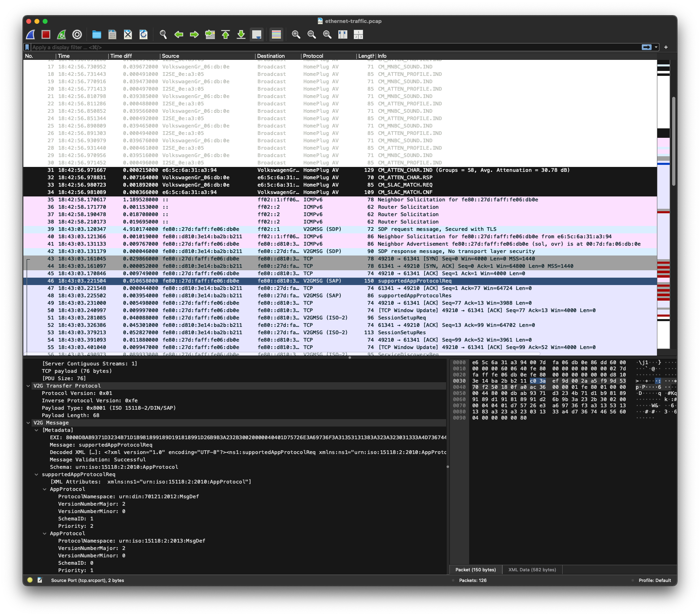The image size is (700, 616).
Task: Click Profile: Default in the status bar
Action: point(654,580)
